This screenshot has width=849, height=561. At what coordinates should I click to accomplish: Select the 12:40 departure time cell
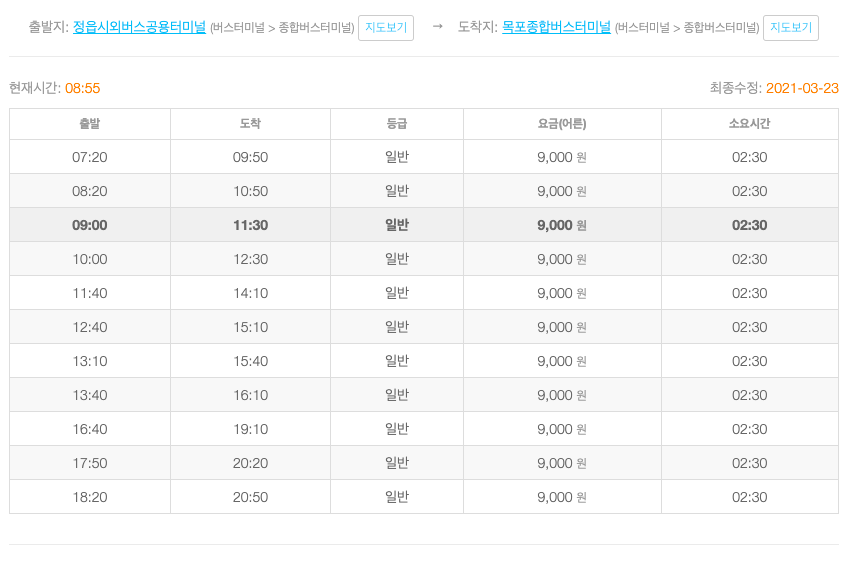point(90,327)
